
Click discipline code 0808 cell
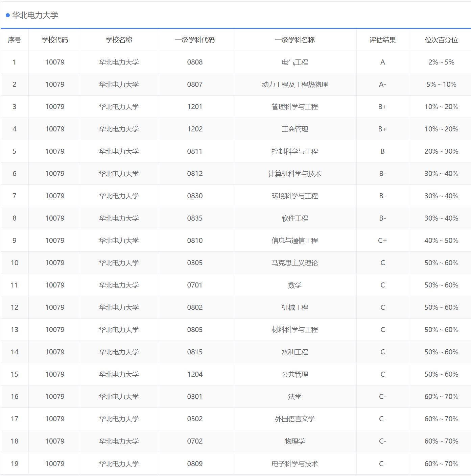point(195,62)
